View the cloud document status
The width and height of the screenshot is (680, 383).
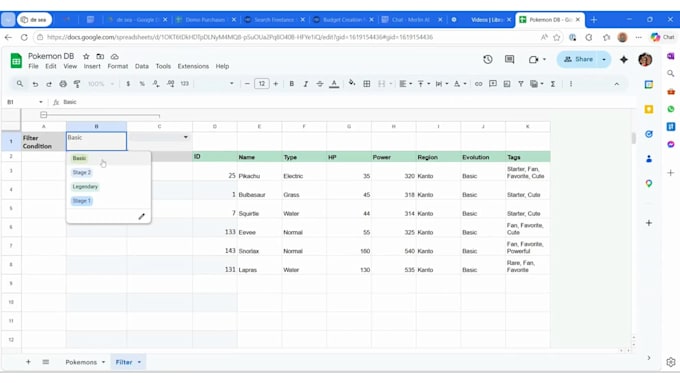(x=114, y=56)
